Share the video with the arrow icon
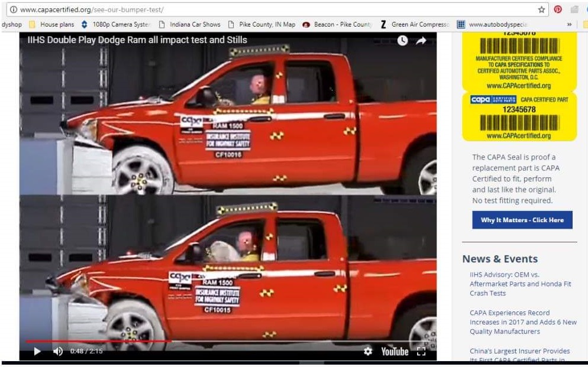The width and height of the screenshot is (588, 367). click(421, 40)
